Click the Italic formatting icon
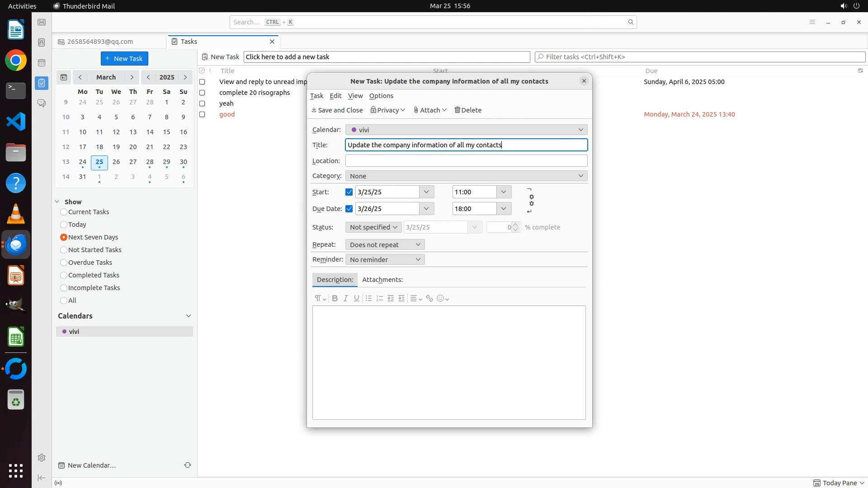This screenshot has height=488, width=868. (x=346, y=298)
